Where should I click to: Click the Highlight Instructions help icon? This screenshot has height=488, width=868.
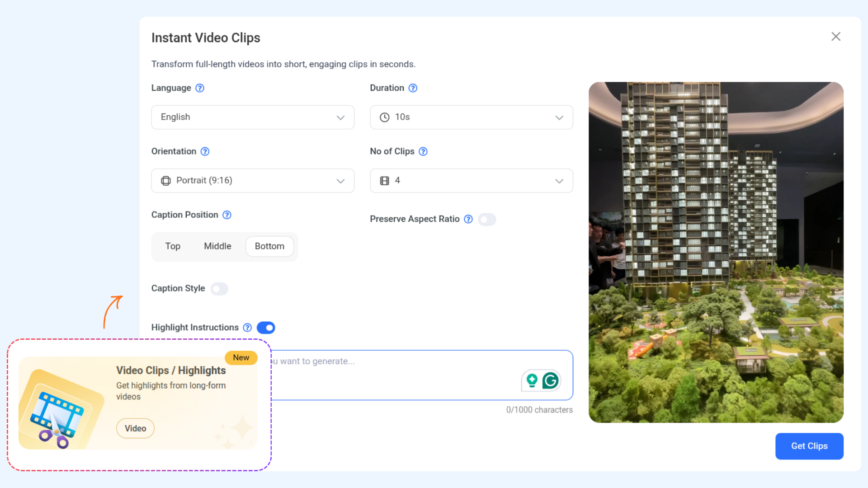(x=247, y=328)
